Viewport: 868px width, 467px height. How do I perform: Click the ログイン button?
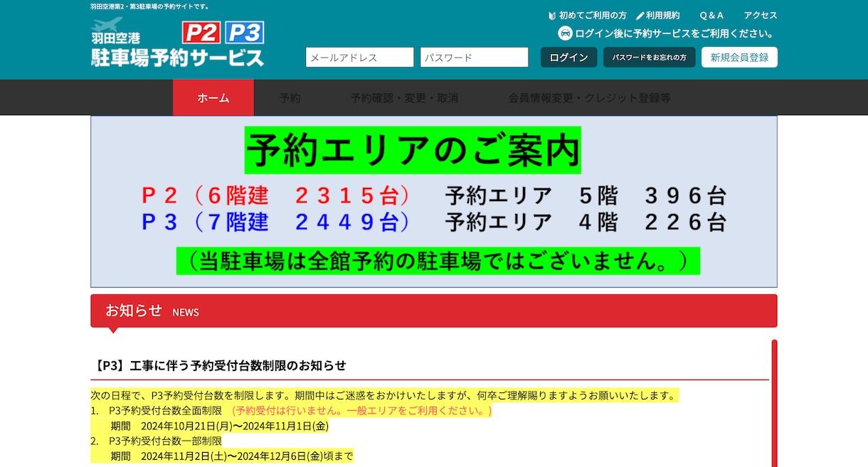[568, 58]
